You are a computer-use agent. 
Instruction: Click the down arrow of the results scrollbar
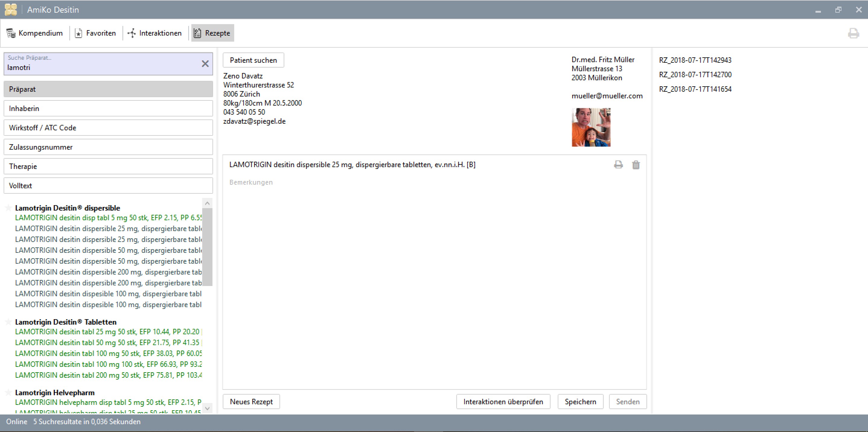click(x=208, y=408)
